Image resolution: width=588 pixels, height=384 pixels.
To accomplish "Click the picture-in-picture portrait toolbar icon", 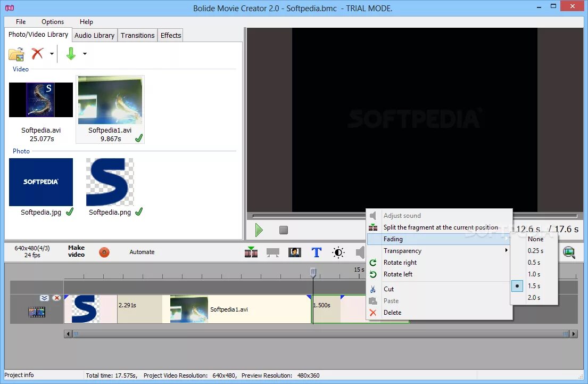I will point(295,252).
